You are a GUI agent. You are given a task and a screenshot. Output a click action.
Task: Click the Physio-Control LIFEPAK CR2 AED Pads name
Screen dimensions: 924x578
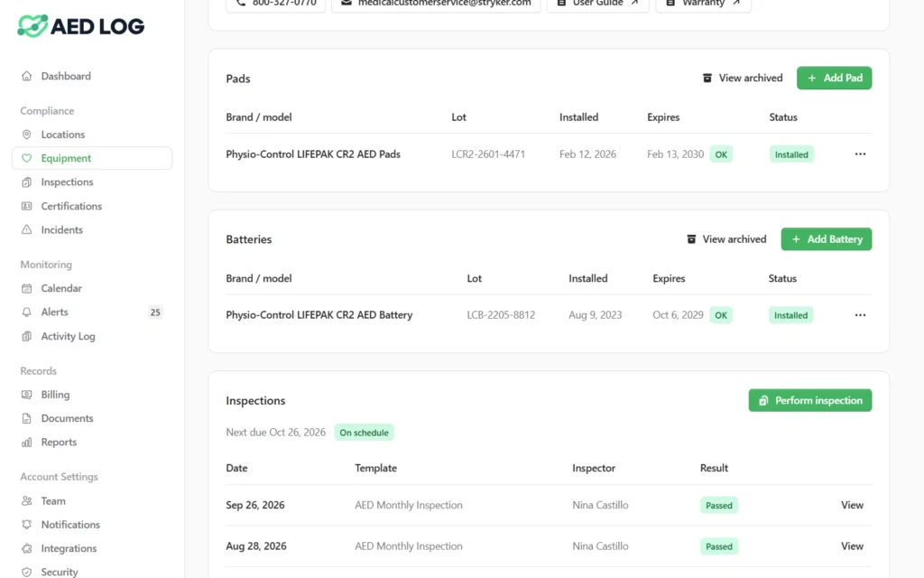[313, 154]
